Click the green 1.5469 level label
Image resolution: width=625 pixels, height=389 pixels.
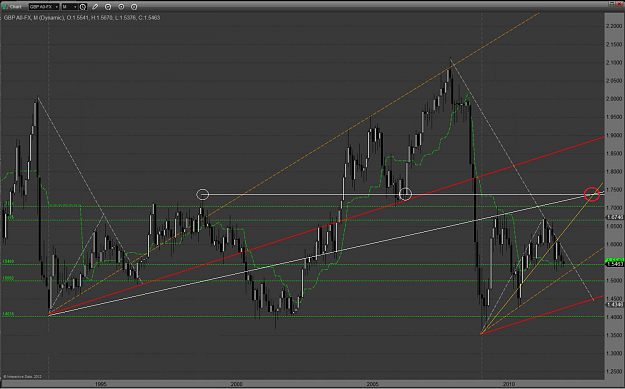[x=8, y=262]
